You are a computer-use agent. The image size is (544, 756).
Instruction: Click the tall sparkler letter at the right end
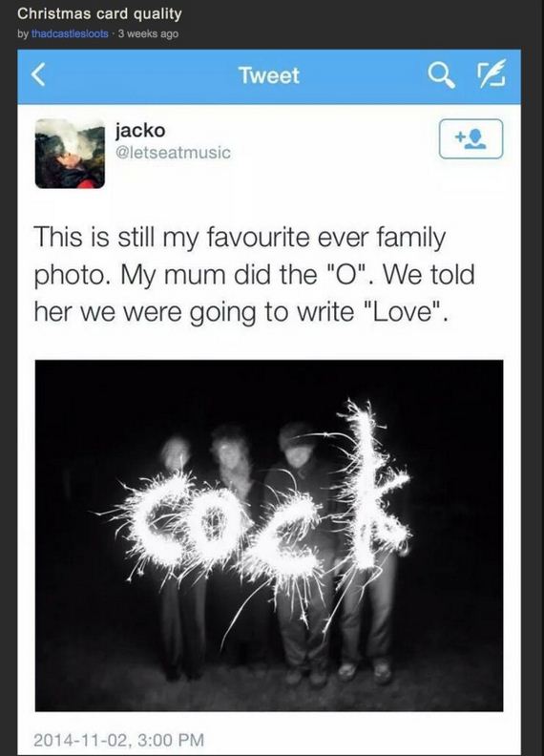(x=369, y=487)
